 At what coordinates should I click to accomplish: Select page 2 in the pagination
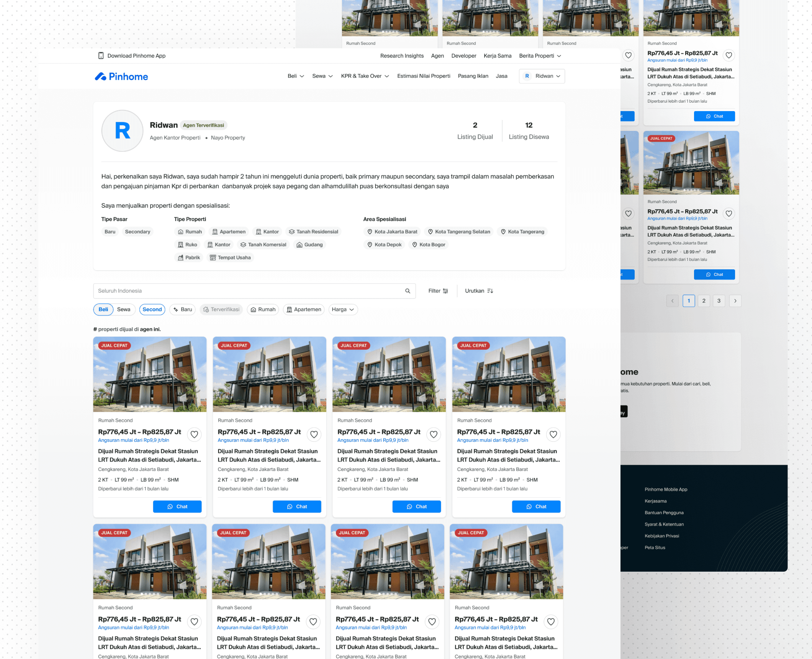pyautogui.click(x=704, y=301)
